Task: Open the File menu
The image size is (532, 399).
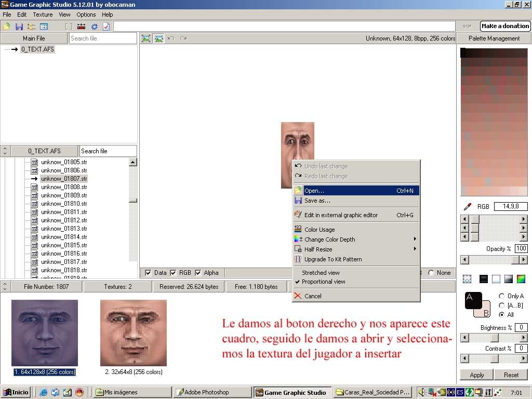Action: point(7,15)
